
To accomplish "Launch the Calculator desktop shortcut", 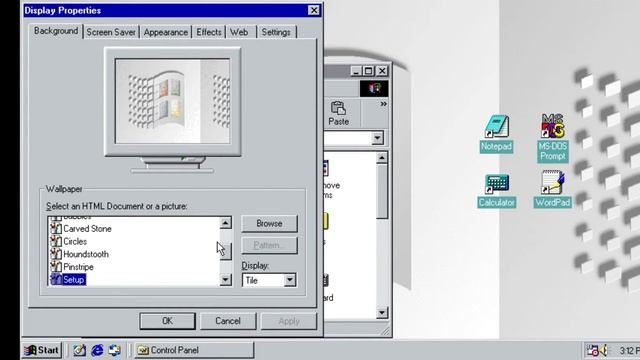I will pos(496,191).
